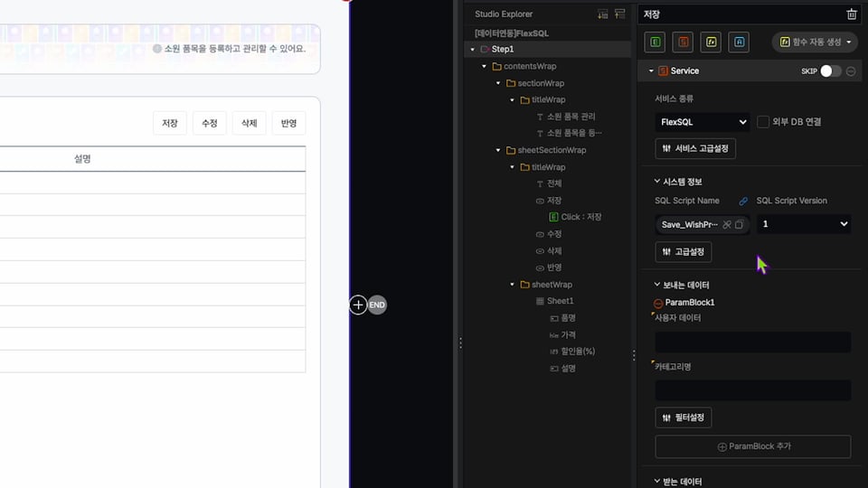Collapse the 보내는 데이터 section
868x488 pixels.
657,285
